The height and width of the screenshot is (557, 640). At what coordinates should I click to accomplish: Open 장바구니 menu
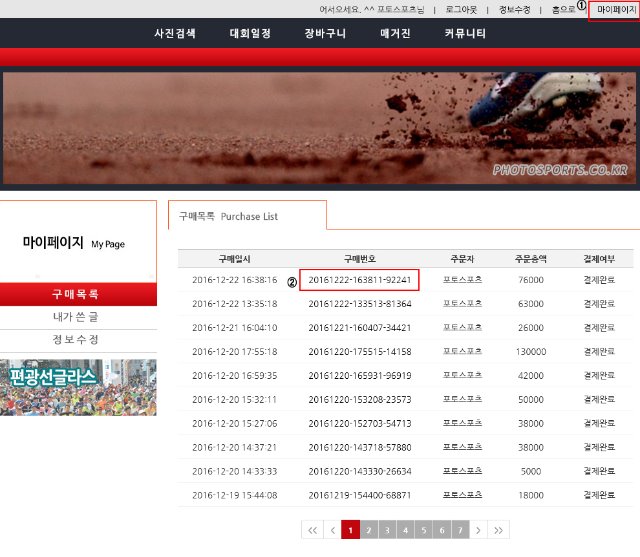pyautogui.click(x=325, y=33)
